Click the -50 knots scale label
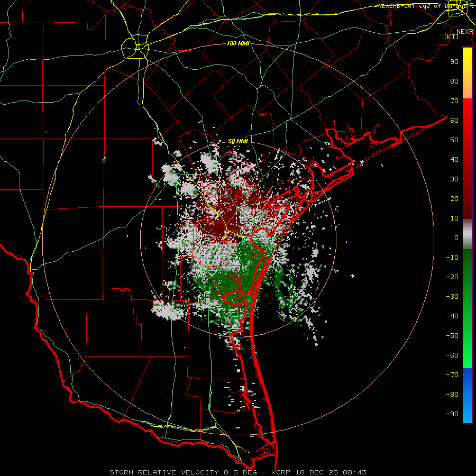The height and width of the screenshot is (476, 476). [x=452, y=336]
